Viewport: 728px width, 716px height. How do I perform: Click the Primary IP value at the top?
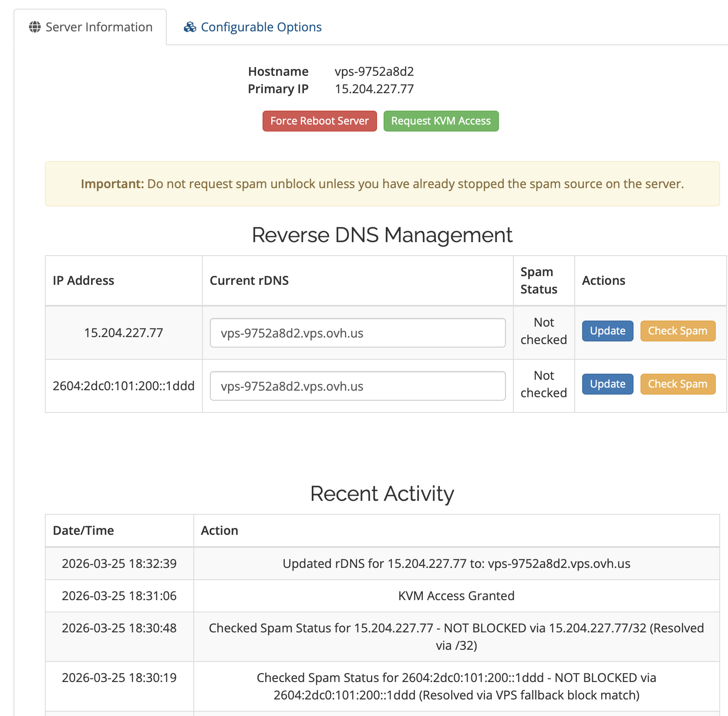[374, 89]
